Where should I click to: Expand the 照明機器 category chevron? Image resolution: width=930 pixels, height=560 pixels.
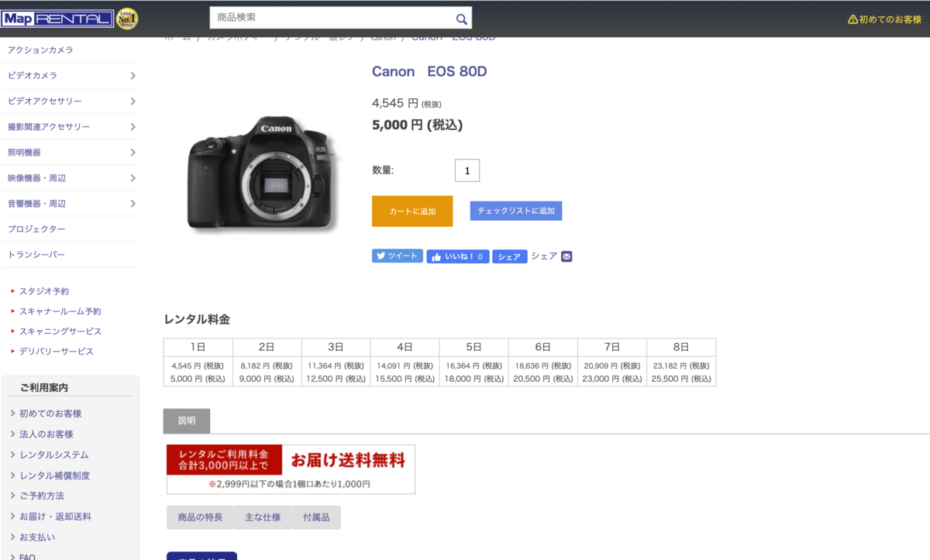click(133, 152)
